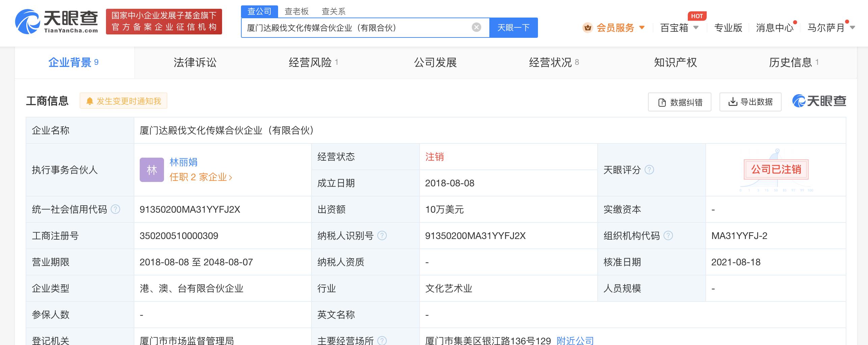Click the TianYanCha logo
The height and width of the screenshot is (345, 868).
(x=56, y=22)
